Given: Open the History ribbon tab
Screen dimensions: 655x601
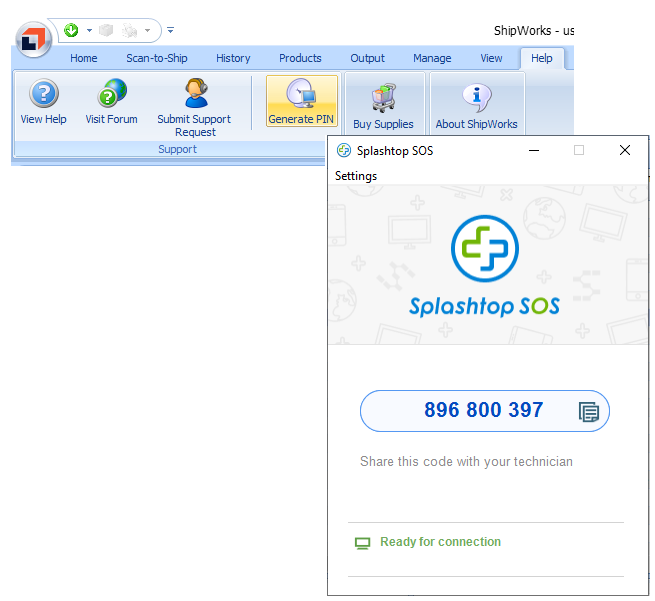Looking at the screenshot, I should click(x=233, y=58).
